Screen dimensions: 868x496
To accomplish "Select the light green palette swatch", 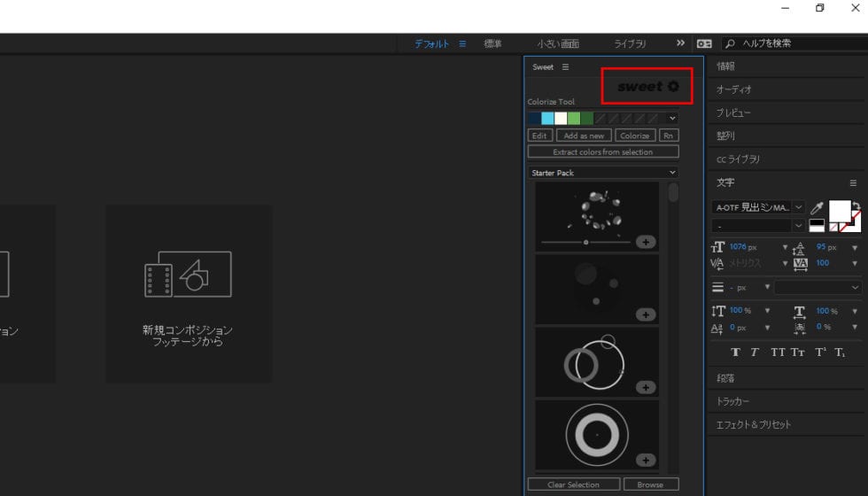I will 574,118.
